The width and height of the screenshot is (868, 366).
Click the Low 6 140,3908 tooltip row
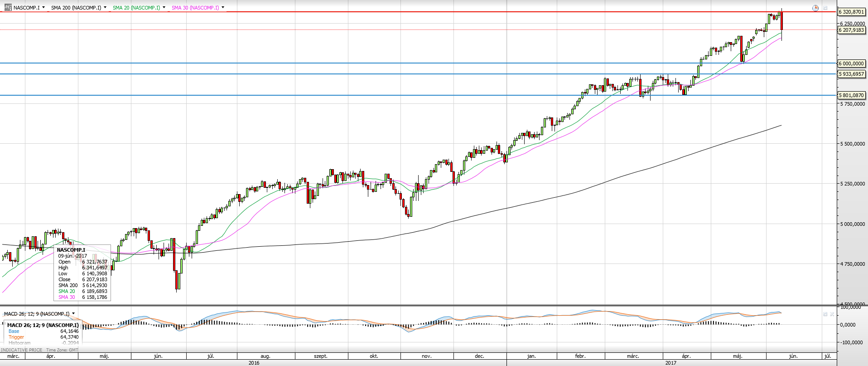pos(83,273)
